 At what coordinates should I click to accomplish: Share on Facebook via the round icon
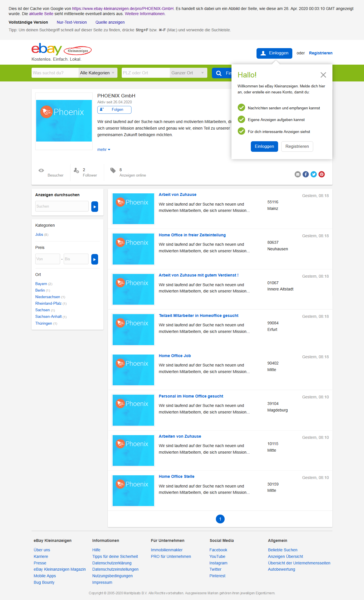click(306, 174)
